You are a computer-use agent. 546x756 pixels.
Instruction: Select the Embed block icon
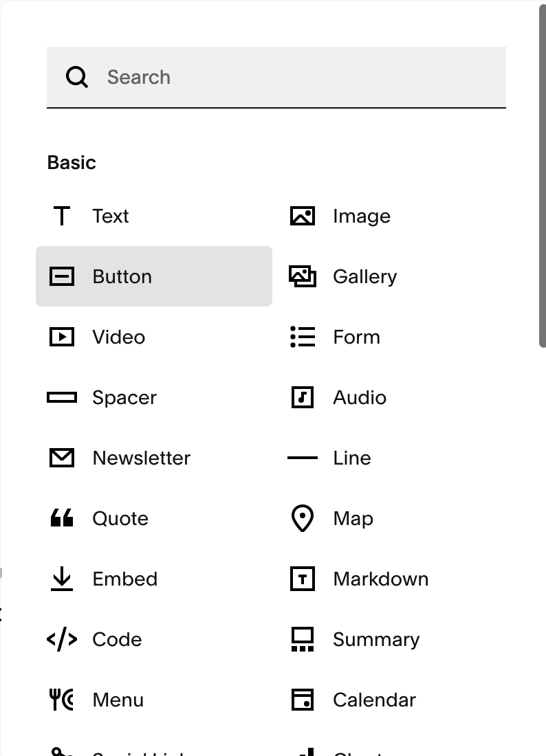[62, 579]
